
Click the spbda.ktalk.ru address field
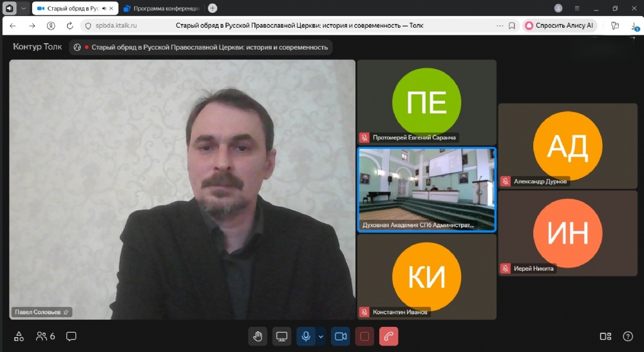click(116, 26)
